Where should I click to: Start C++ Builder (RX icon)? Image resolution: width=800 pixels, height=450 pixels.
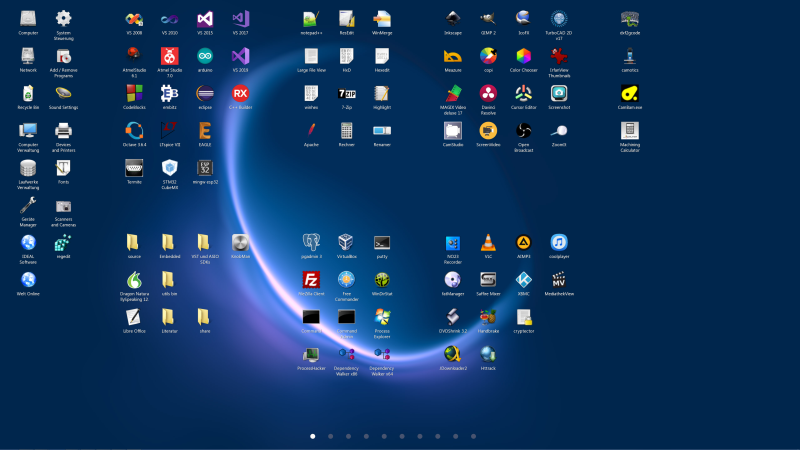point(240,94)
